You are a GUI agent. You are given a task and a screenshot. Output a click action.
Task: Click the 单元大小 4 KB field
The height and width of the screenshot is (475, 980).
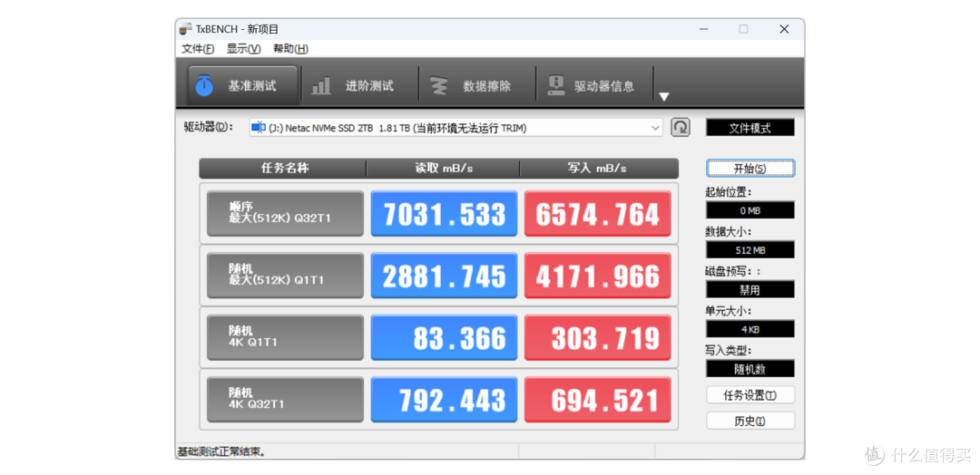(x=750, y=329)
